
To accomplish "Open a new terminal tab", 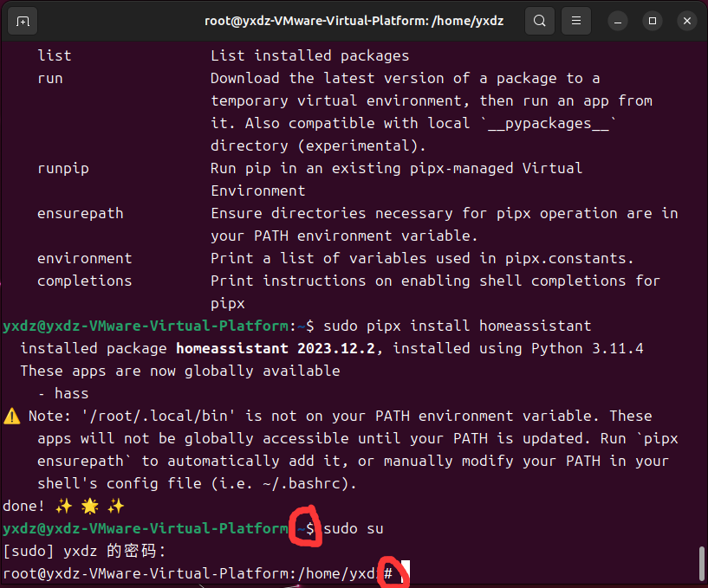I will pos(23,21).
